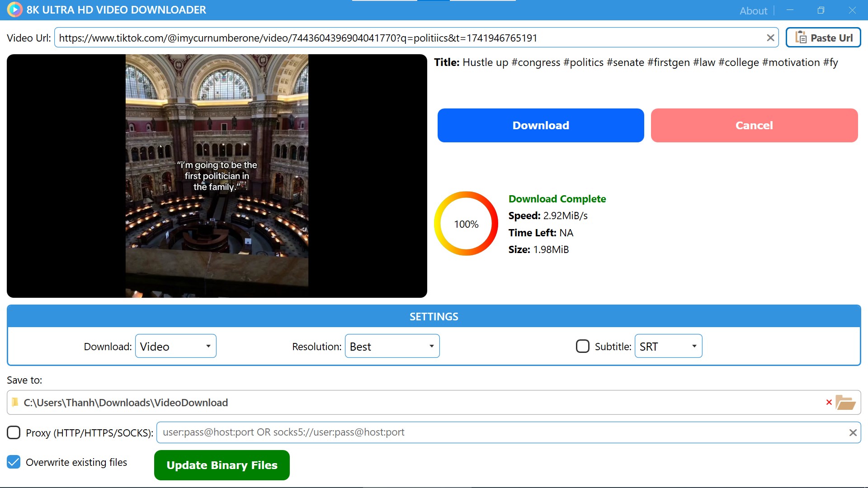The width and height of the screenshot is (868, 488).
Task: Open the Download type dropdown showing Video
Action: click(176, 346)
